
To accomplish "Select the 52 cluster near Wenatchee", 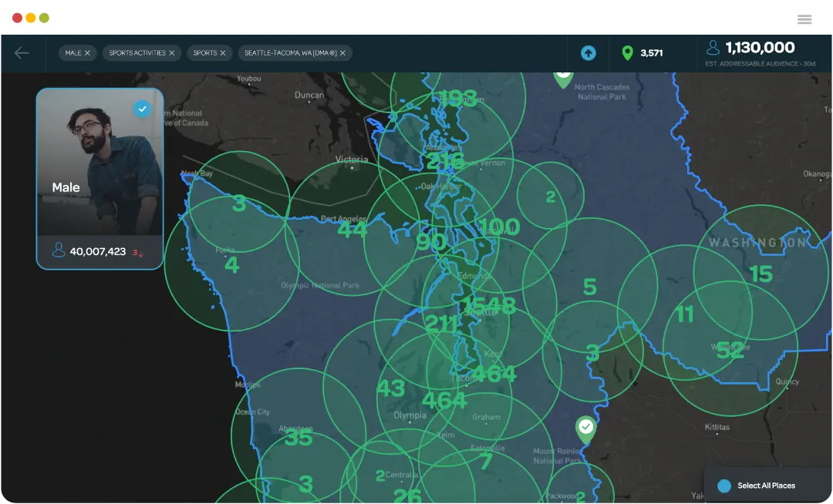I will [x=730, y=351].
